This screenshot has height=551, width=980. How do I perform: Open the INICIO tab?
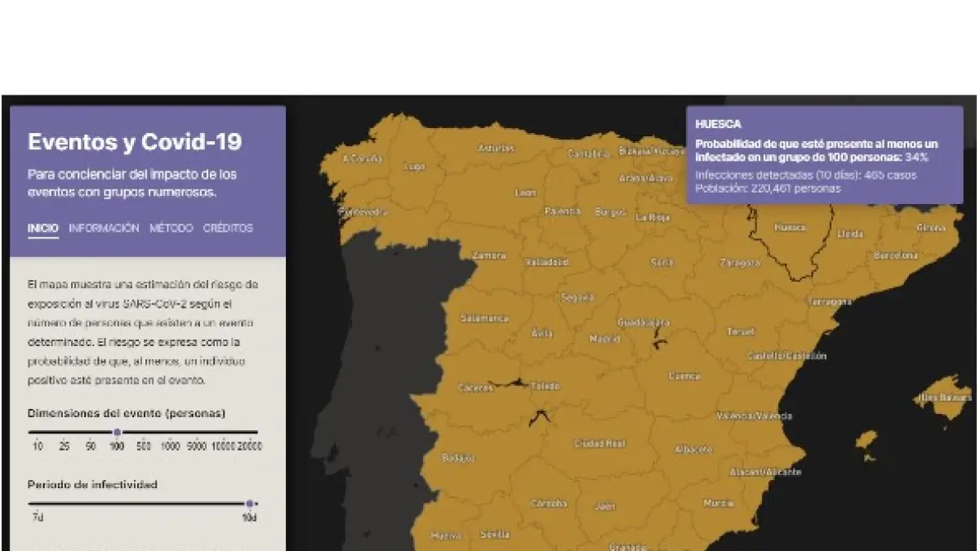pos(42,229)
